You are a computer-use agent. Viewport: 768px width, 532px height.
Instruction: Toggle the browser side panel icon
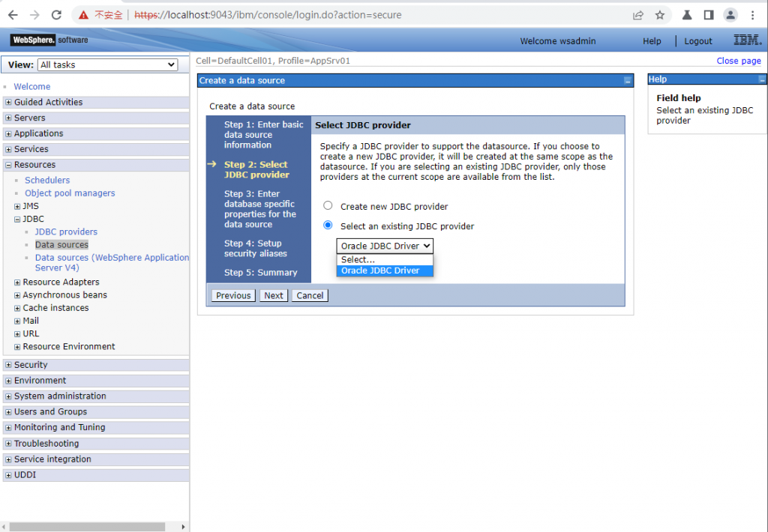coord(708,15)
